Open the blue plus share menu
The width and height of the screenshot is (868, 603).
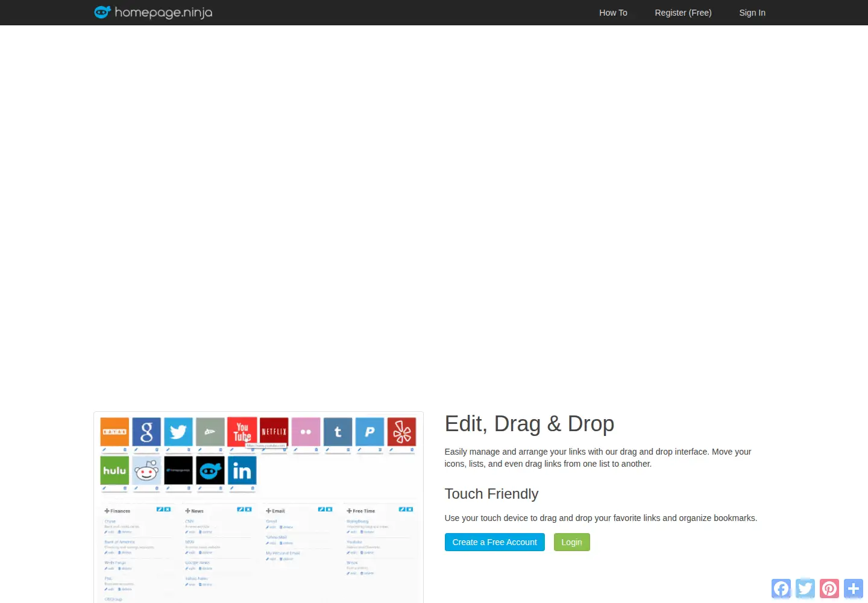pos(854,589)
